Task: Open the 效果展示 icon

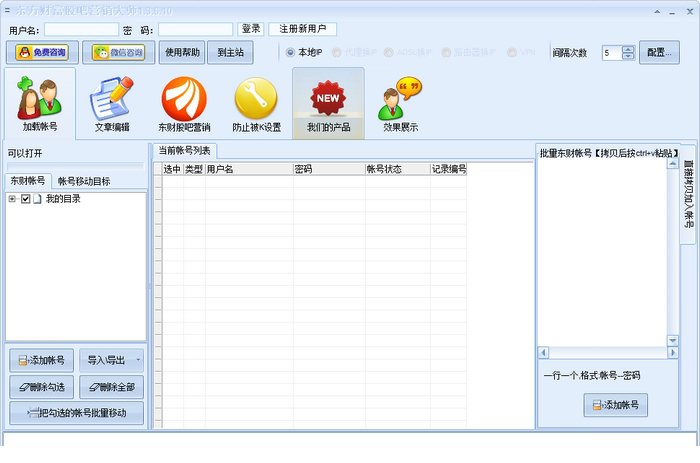Action: (x=400, y=103)
